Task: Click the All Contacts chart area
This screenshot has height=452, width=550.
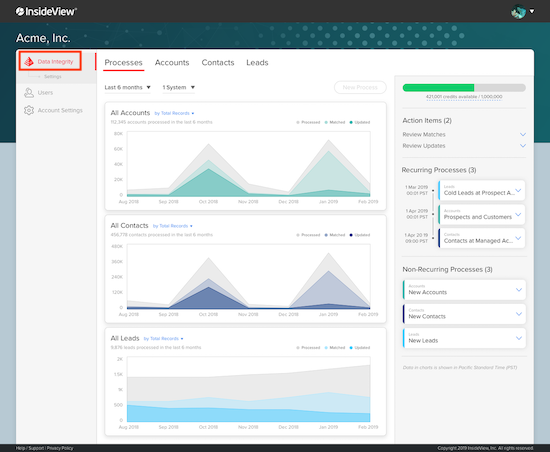Action: point(248,277)
